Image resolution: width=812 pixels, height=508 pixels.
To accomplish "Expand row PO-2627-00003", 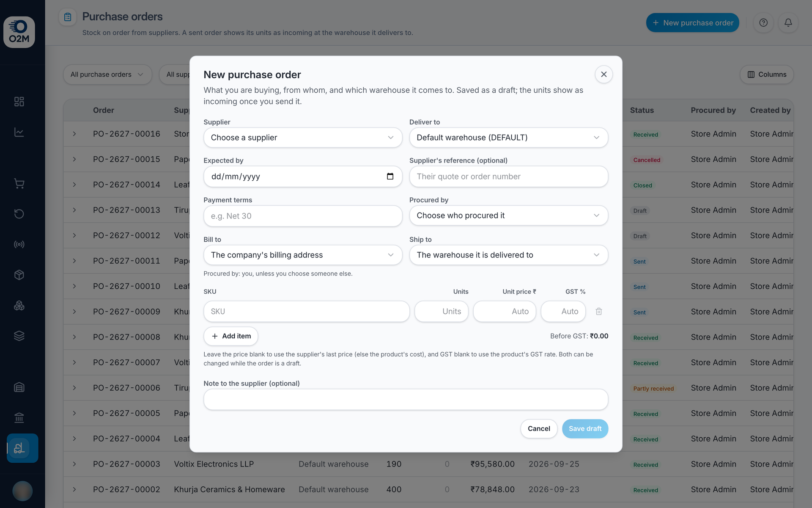I will point(74,464).
